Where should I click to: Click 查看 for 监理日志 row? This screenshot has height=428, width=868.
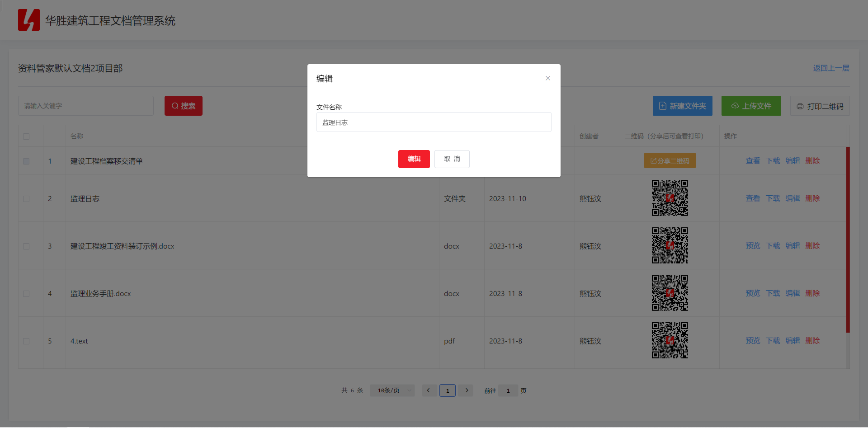click(753, 198)
